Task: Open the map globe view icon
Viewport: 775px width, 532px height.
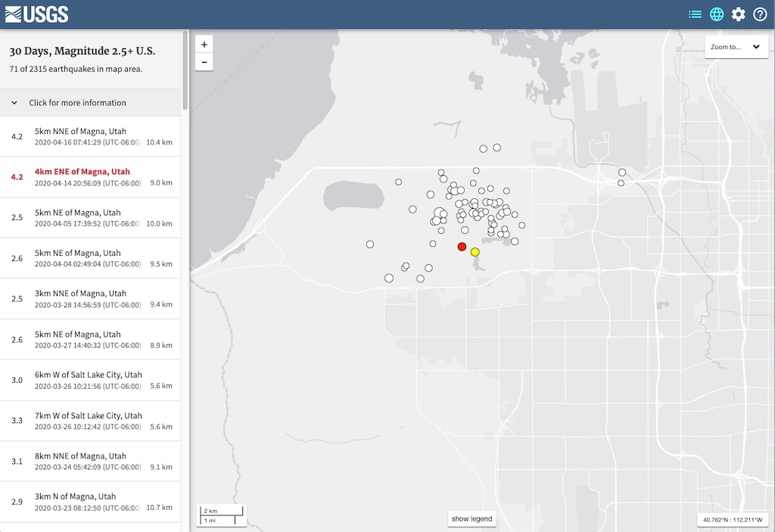Action: coord(717,14)
